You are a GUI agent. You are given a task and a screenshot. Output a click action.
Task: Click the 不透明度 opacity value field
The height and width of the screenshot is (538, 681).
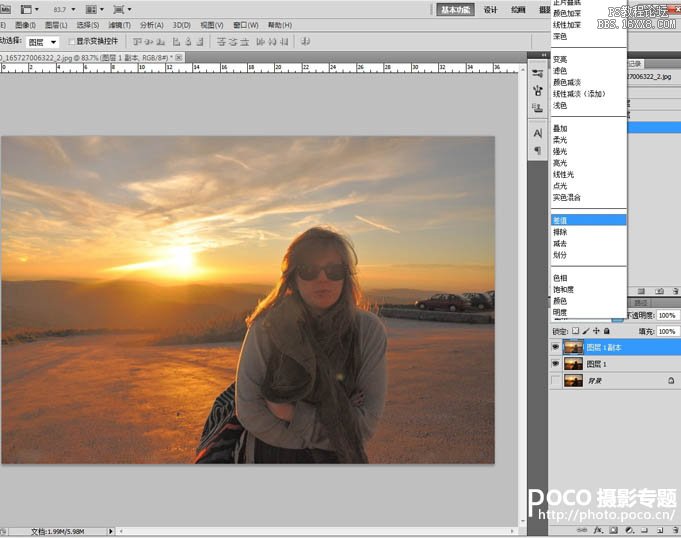[668, 315]
